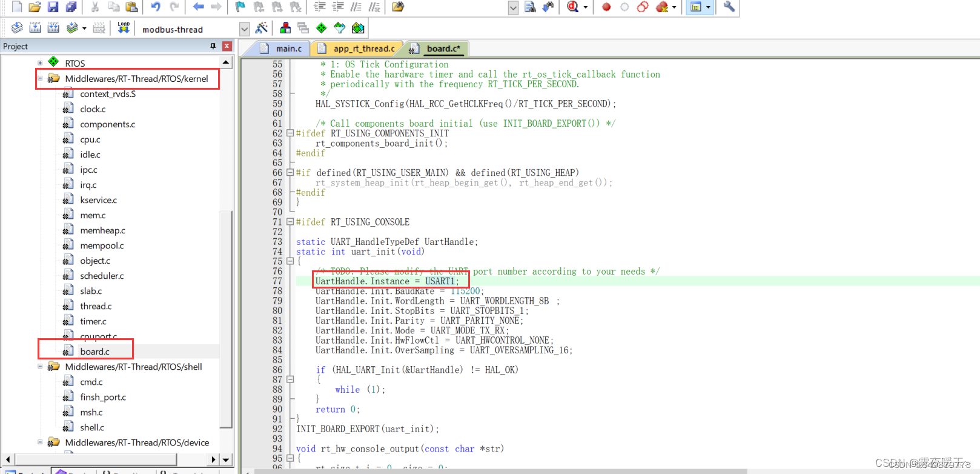
Task: Indent the selected lines
Action: tap(319, 7)
